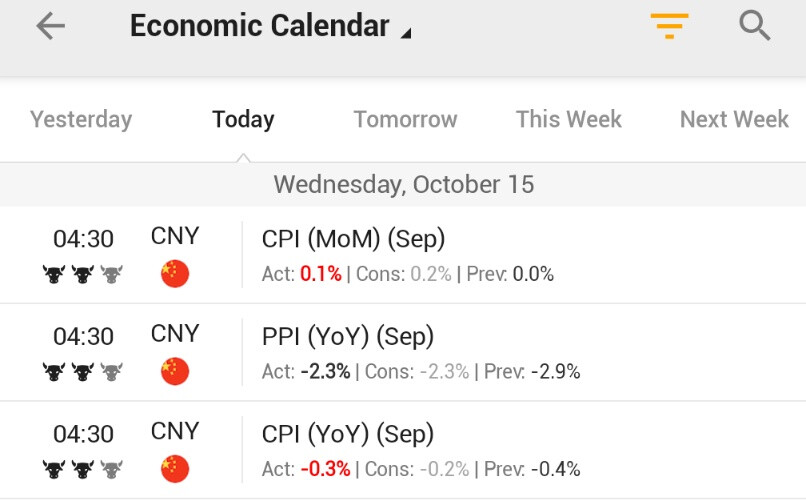The image size is (806, 504).
Task: Open the orange filter icon
Action: (669, 27)
